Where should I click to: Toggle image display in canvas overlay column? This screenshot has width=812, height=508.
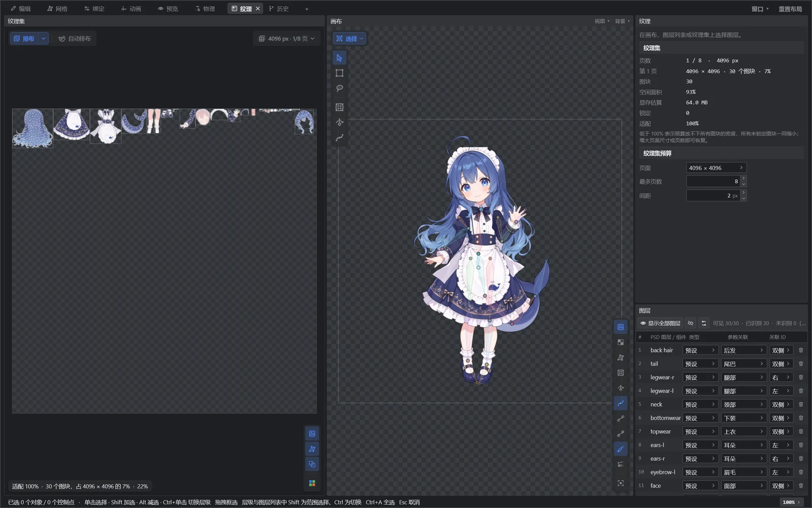coord(621,327)
